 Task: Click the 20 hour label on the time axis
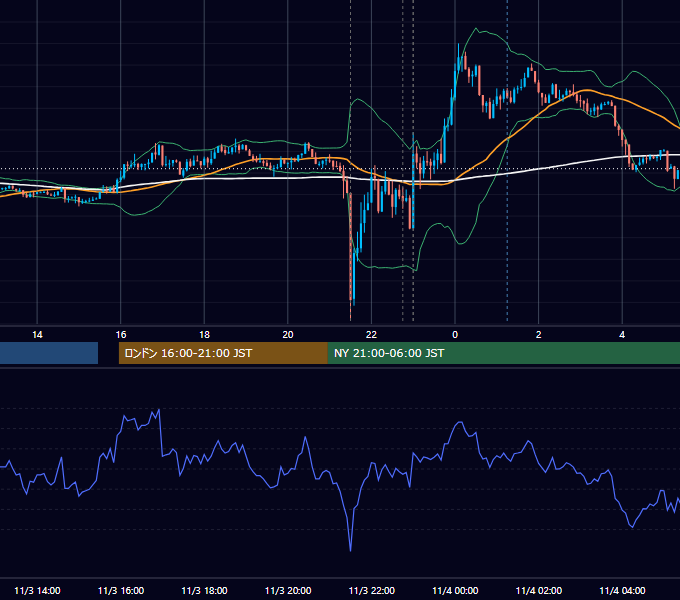tap(288, 335)
